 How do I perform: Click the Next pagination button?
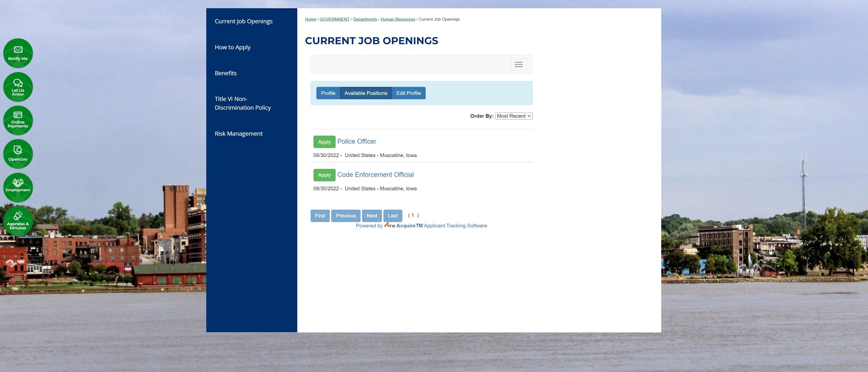[x=372, y=216]
